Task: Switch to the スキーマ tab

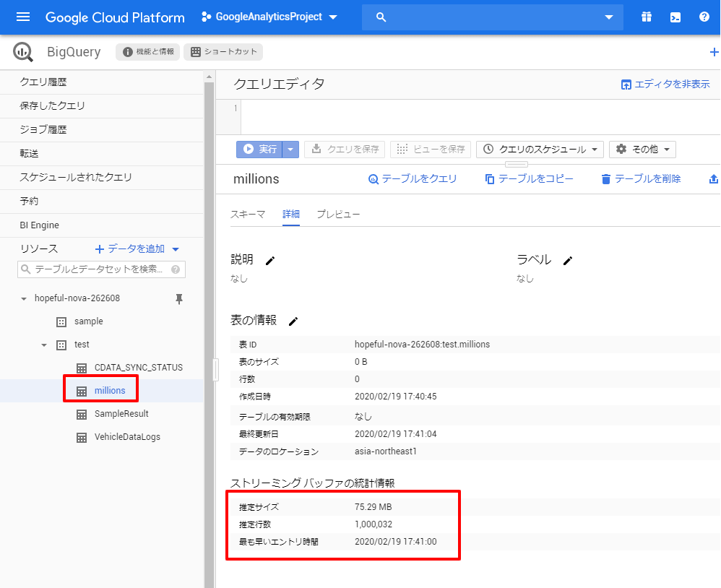Action: (x=248, y=215)
